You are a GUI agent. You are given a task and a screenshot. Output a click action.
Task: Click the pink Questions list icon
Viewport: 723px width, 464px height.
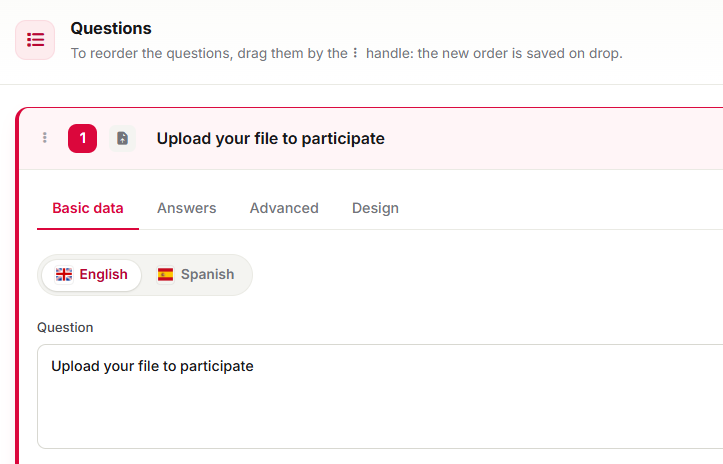[x=35, y=40]
